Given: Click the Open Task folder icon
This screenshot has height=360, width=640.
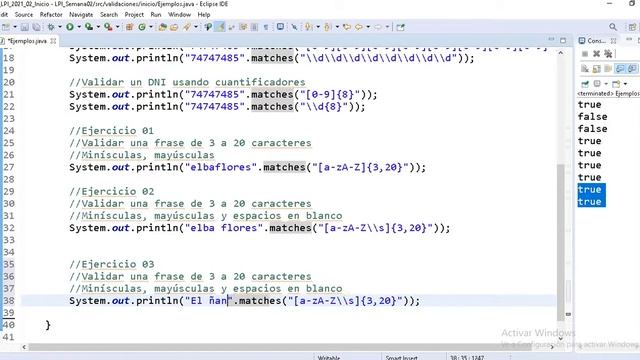Looking at the screenshot, I should [x=174, y=27].
